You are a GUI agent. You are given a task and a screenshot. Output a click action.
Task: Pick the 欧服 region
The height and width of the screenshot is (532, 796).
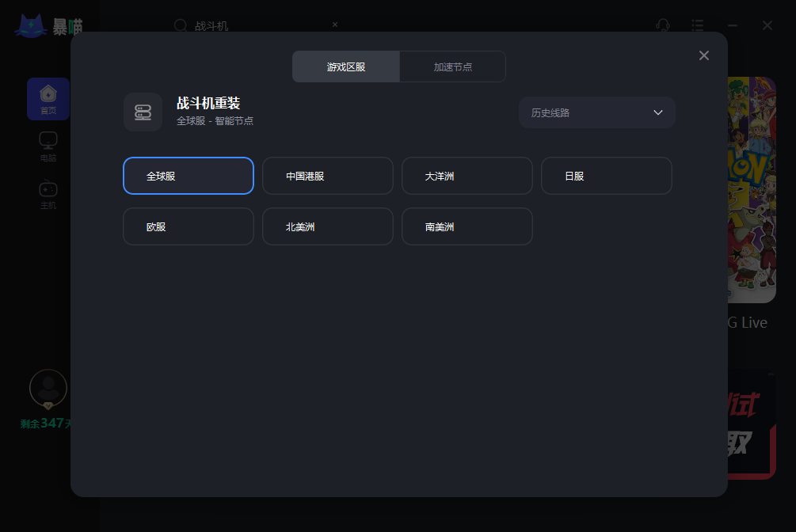point(189,226)
